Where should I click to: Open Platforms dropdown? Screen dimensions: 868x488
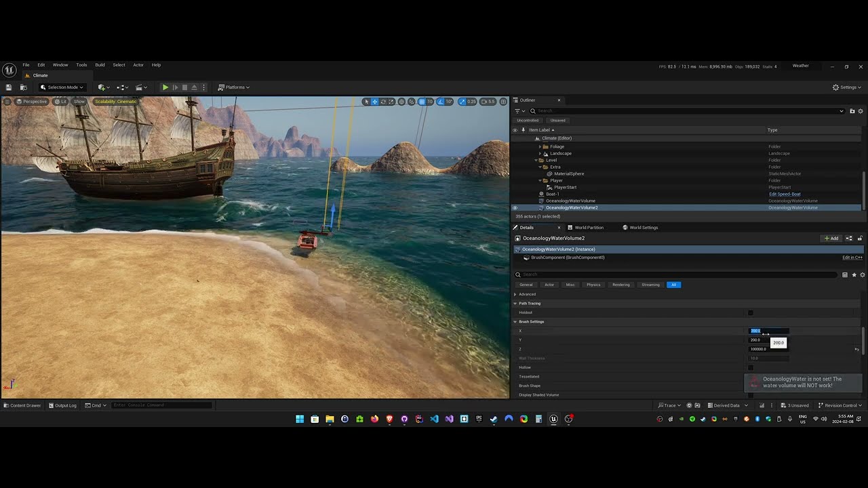[234, 87]
